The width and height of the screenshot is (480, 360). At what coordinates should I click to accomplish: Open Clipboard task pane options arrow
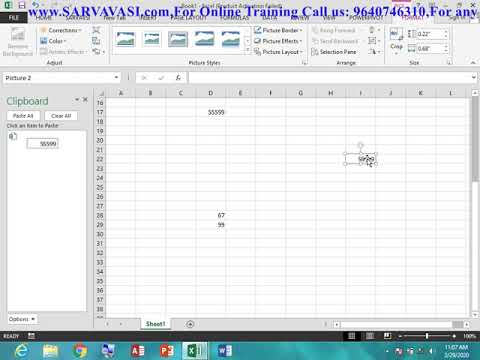pyautogui.click(x=77, y=99)
